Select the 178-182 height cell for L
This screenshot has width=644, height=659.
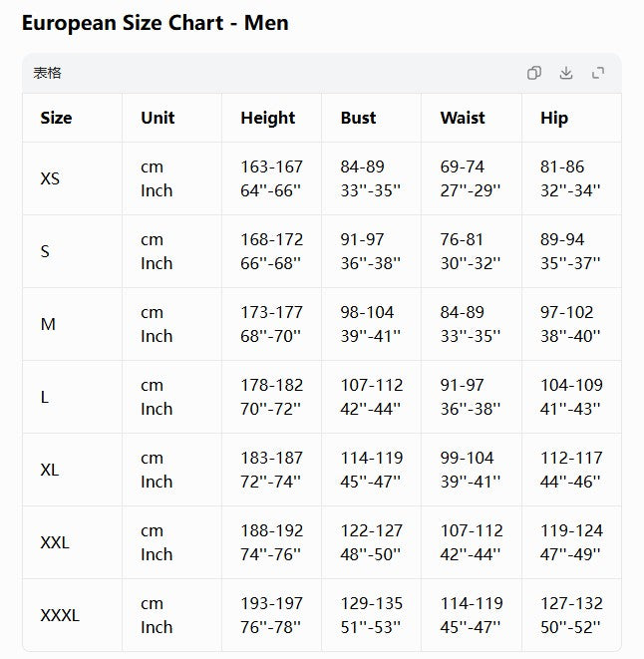pyautogui.click(x=271, y=385)
